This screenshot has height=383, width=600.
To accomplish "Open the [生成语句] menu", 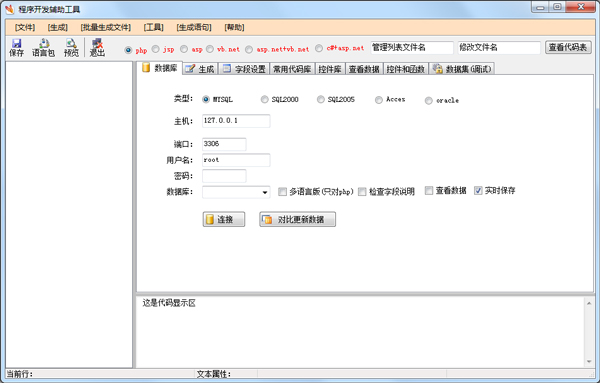I will click(x=194, y=28).
